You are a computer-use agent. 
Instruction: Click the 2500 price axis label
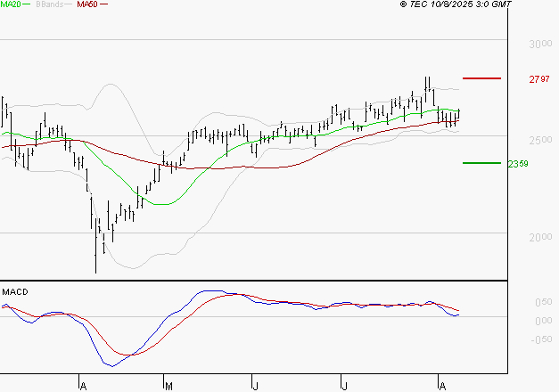pyautogui.click(x=538, y=141)
